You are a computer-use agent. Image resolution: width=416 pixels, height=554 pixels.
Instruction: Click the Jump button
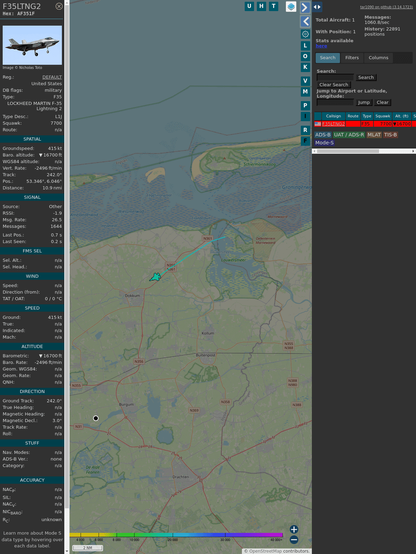(364, 102)
